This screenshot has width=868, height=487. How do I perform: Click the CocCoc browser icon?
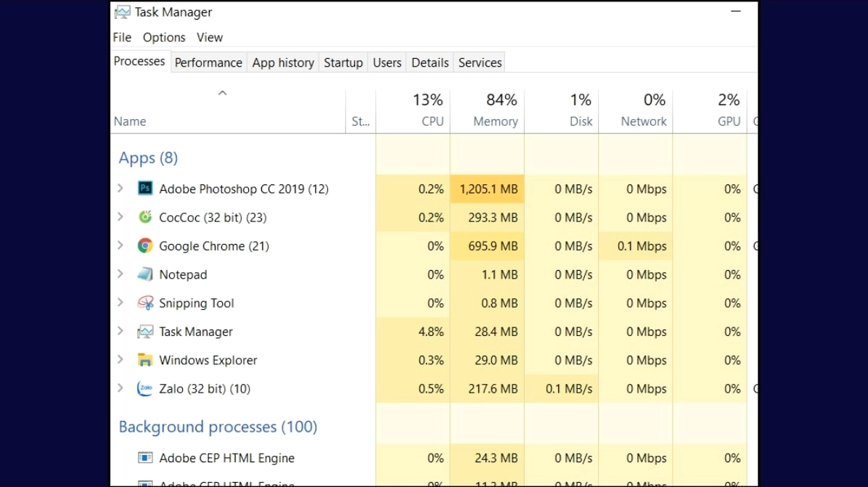click(x=144, y=217)
